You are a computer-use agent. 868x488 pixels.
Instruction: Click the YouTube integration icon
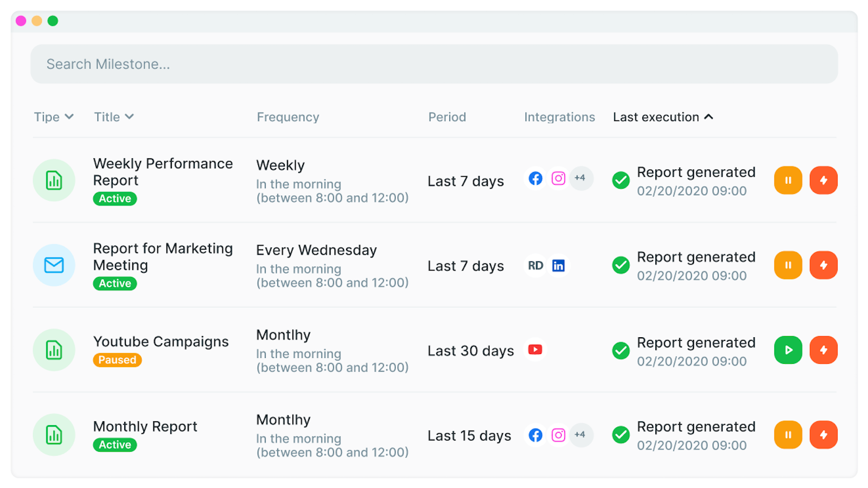click(535, 350)
